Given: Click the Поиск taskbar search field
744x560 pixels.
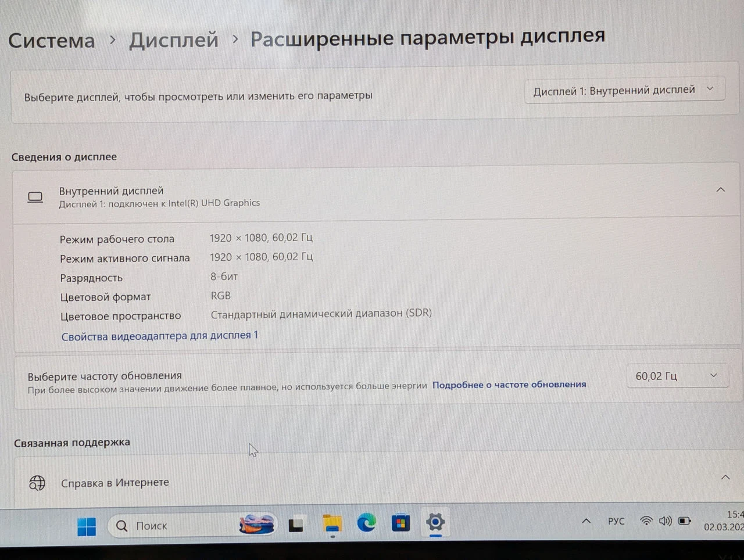Looking at the screenshot, I should point(191,525).
